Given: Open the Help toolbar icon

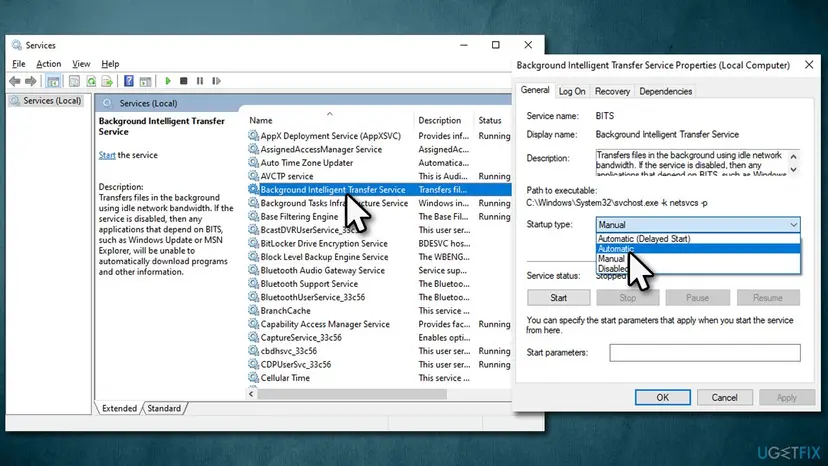Looking at the screenshot, I should tap(128, 81).
